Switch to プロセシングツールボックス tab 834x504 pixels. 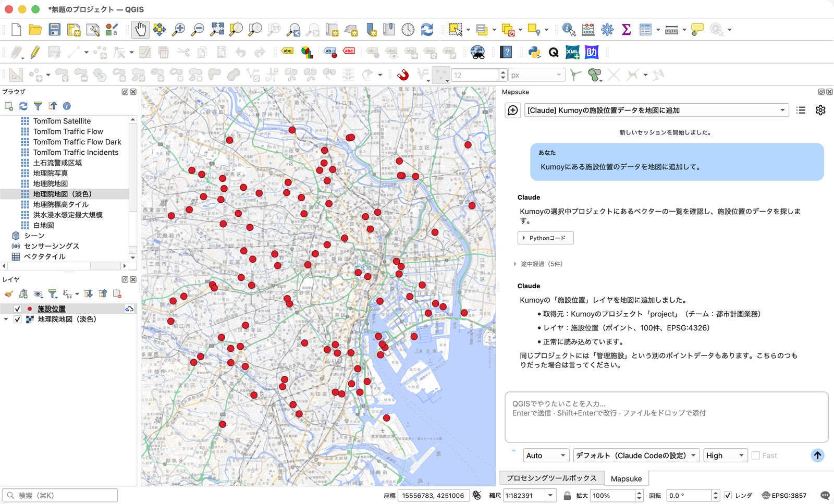click(551, 478)
